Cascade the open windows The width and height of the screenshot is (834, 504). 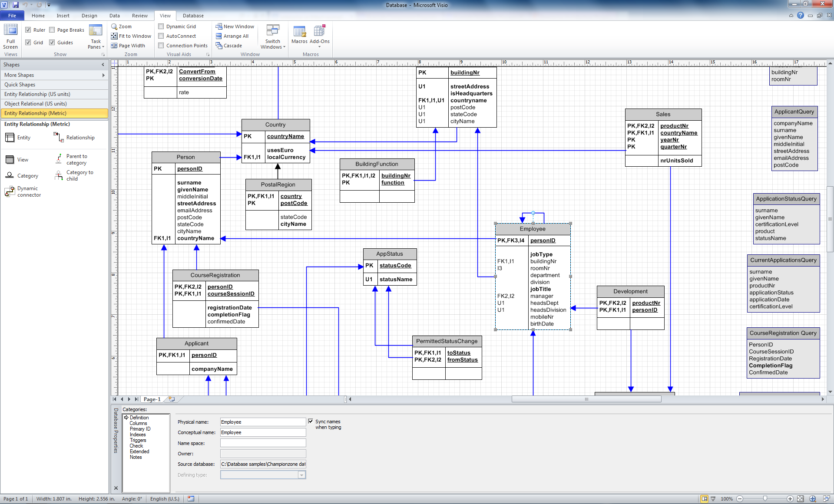[229, 46]
